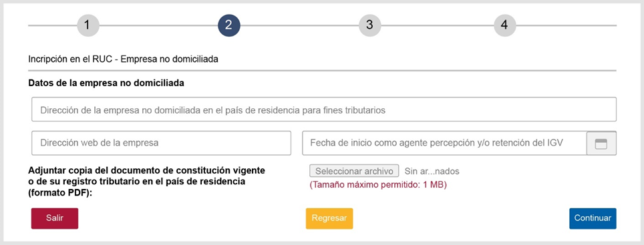The height and width of the screenshot is (245, 644).
Task: Click progress line between steps 1 and 2
Action: [158, 25]
